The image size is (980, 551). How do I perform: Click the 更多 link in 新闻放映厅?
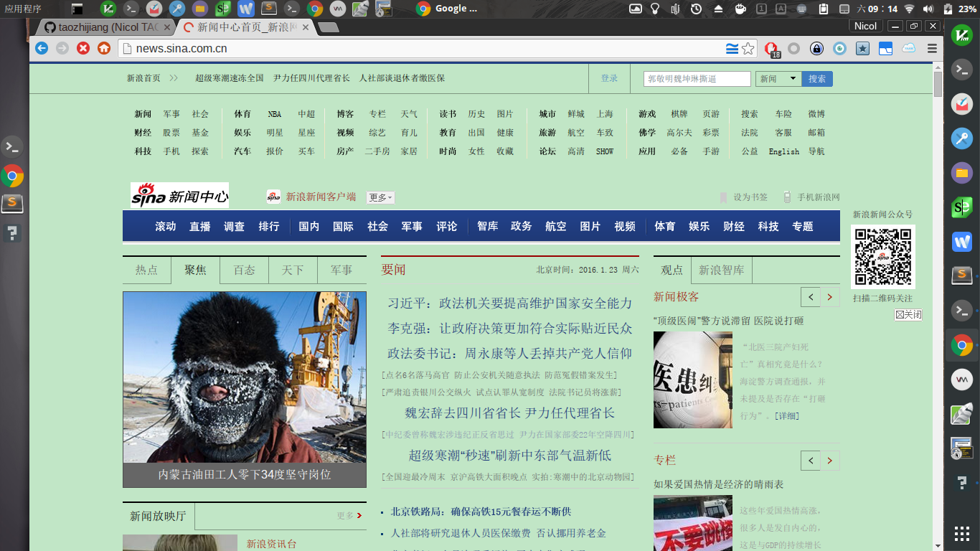tap(350, 515)
